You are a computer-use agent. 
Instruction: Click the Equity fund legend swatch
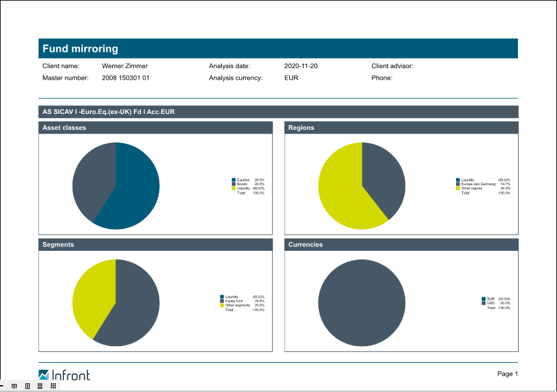pyautogui.click(x=222, y=301)
